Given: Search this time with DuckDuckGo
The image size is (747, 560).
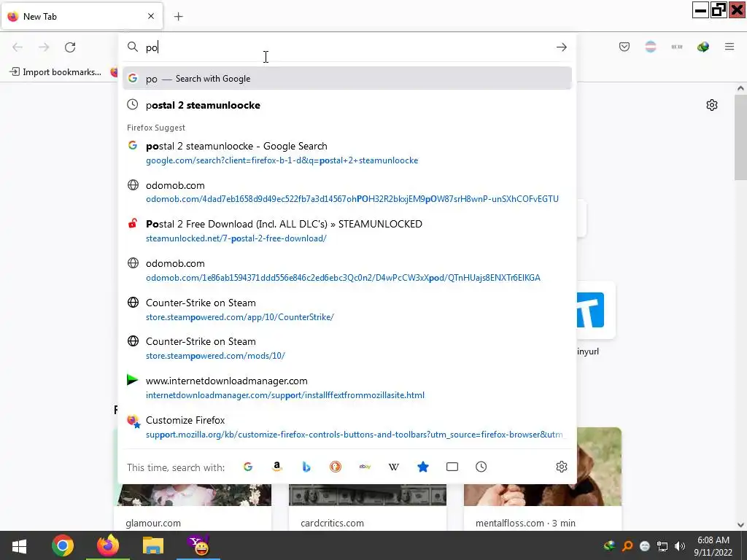Looking at the screenshot, I should pyautogui.click(x=336, y=467).
